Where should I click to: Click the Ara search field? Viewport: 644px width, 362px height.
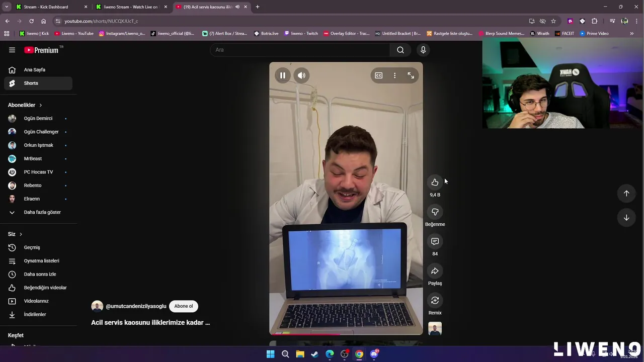click(x=300, y=50)
